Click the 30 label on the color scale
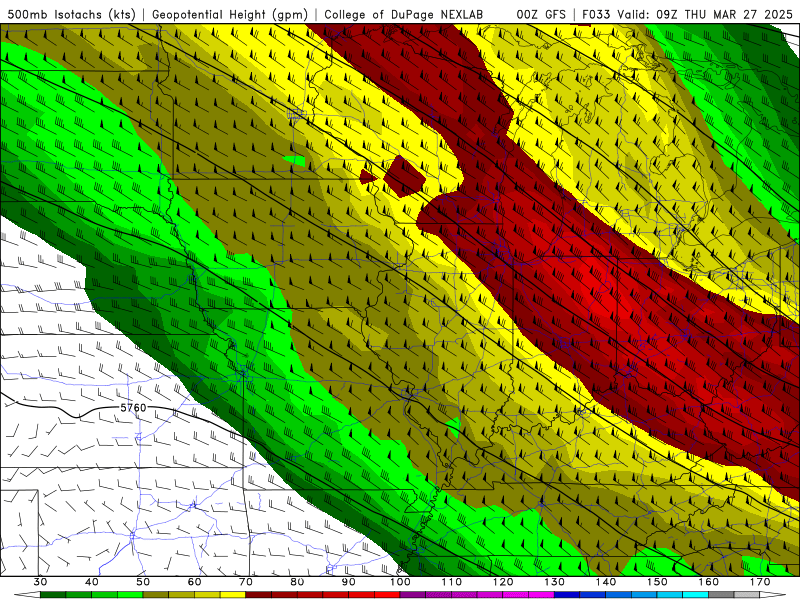The width and height of the screenshot is (800, 600). point(40,582)
